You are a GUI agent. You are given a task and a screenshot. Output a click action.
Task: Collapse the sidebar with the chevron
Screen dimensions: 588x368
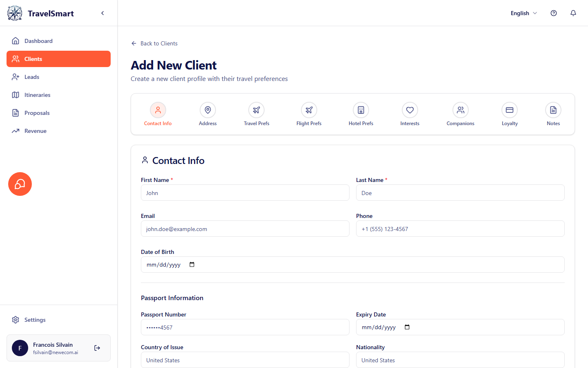tap(102, 13)
